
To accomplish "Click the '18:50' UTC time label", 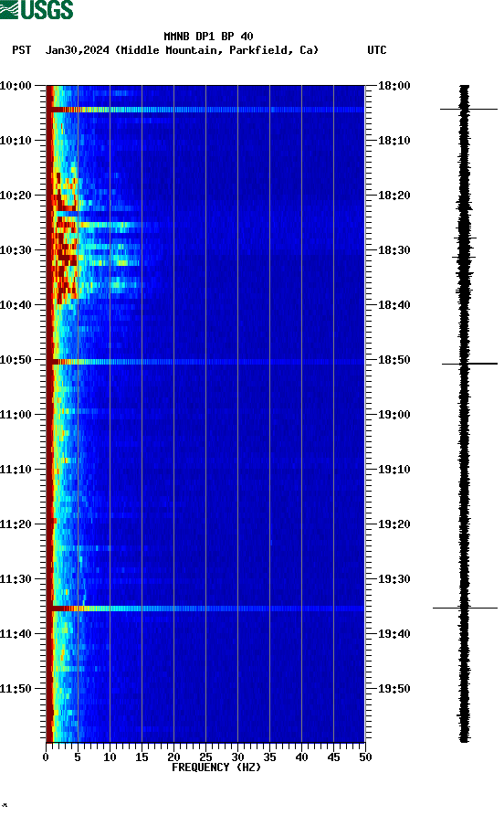I will coord(394,360).
